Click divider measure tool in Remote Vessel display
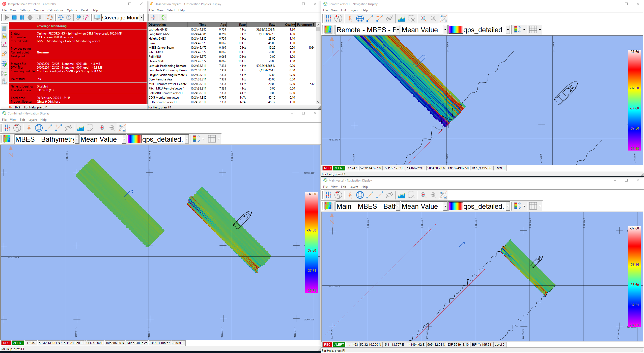 click(x=350, y=18)
